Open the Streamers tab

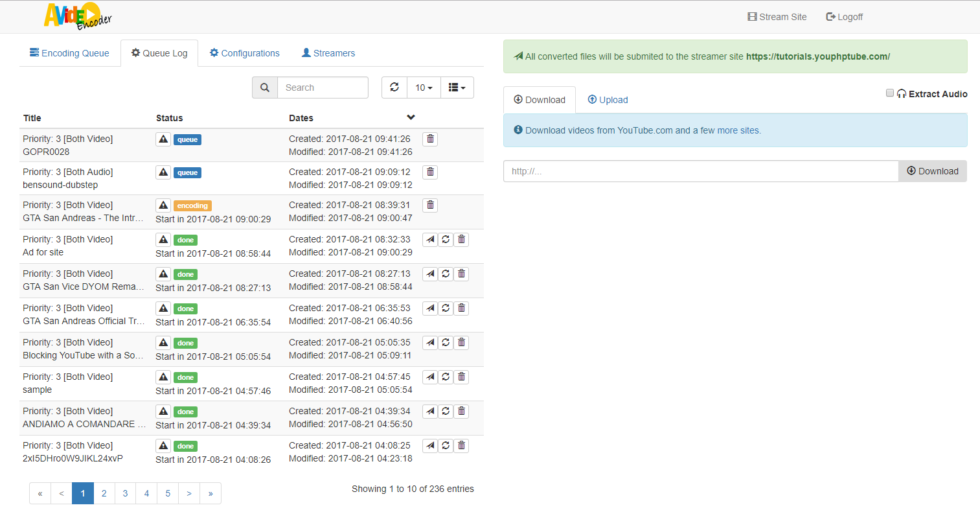(328, 53)
